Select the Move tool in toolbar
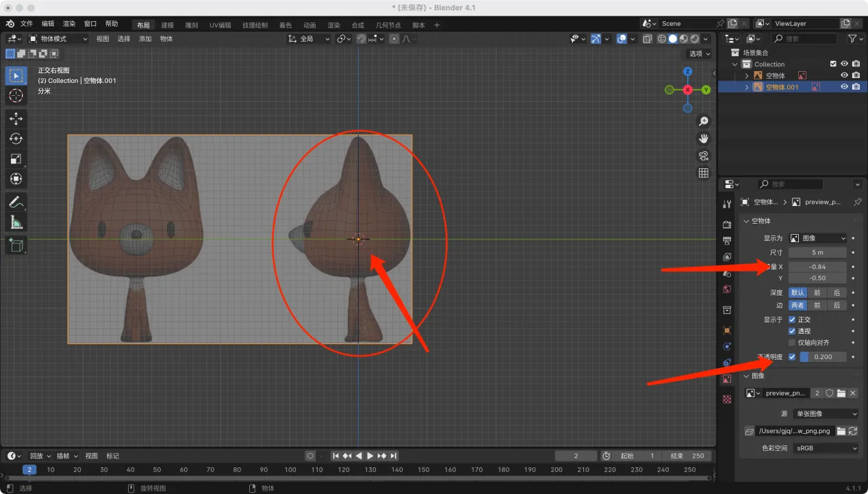Viewport: 868px width, 494px height. (16, 118)
